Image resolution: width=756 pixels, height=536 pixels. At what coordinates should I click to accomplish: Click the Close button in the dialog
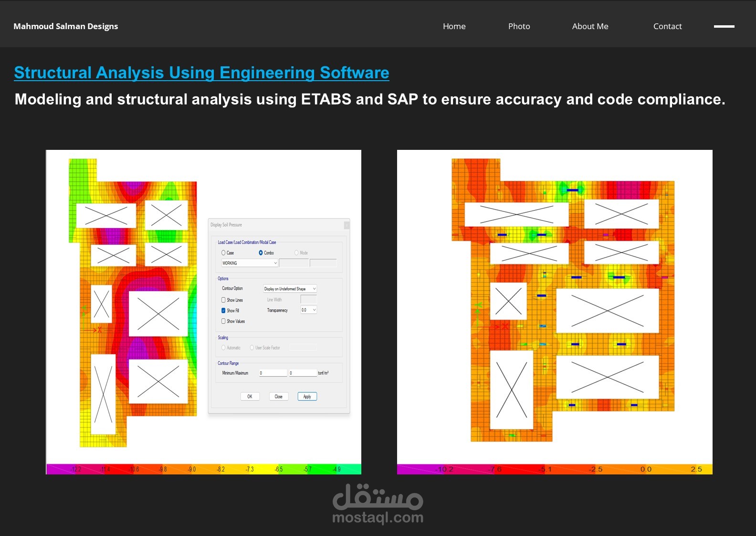[x=278, y=396]
